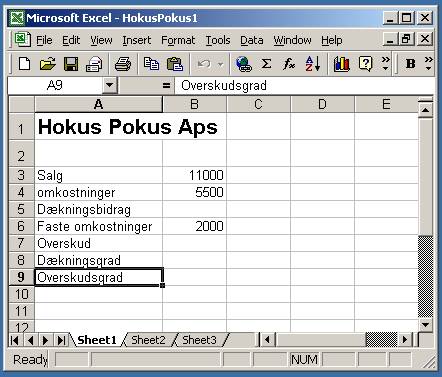Viewport: 442px width, 377px height.
Task: Copy the selection using the Copy icon
Action: (151, 63)
